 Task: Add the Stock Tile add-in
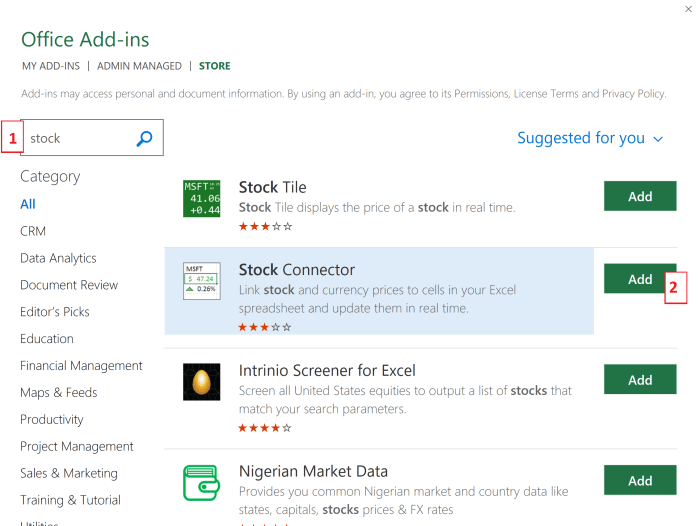(640, 196)
